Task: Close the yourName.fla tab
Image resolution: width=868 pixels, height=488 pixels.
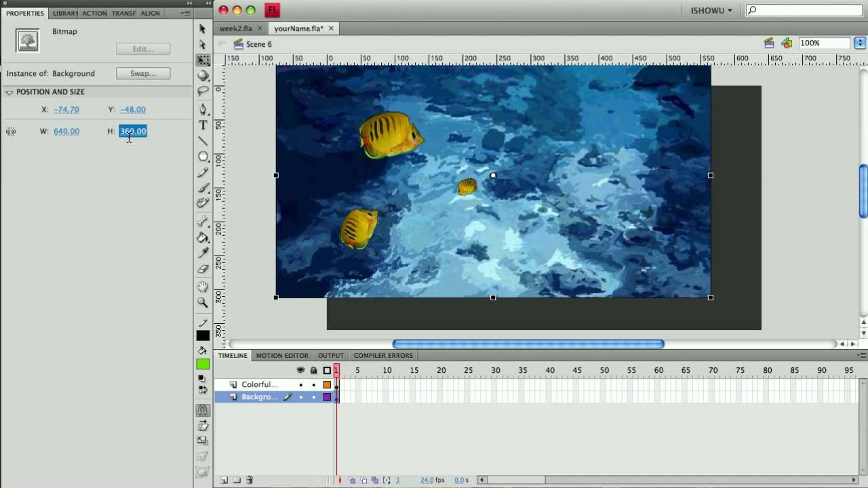Action: pyautogui.click(x=331, y=28)
